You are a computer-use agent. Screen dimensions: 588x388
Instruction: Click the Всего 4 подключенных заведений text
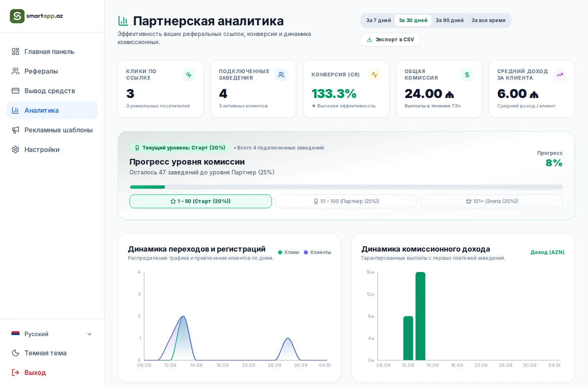pyautogui.click(x=281, y=148)
